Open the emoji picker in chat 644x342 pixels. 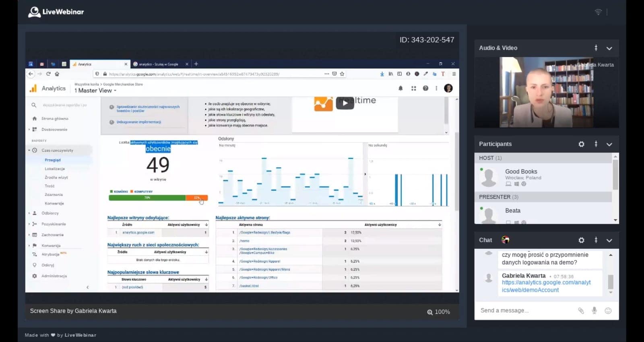[x=608, y=311]
